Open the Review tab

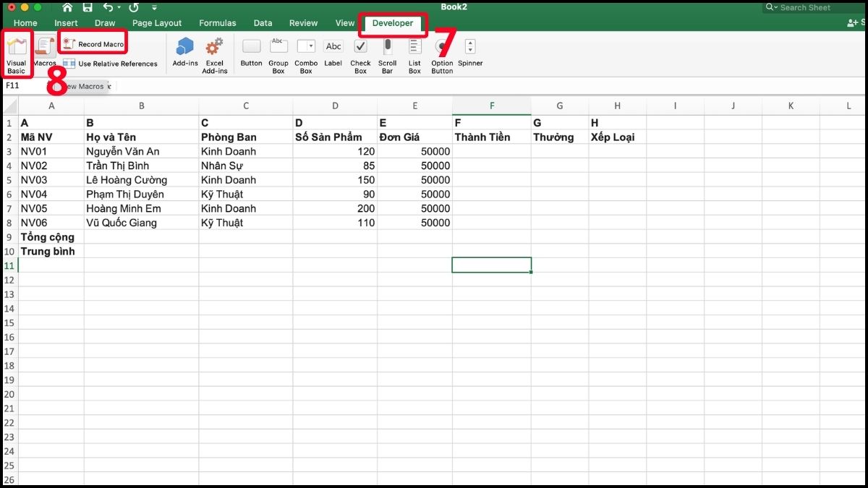(x=304, y=23)
